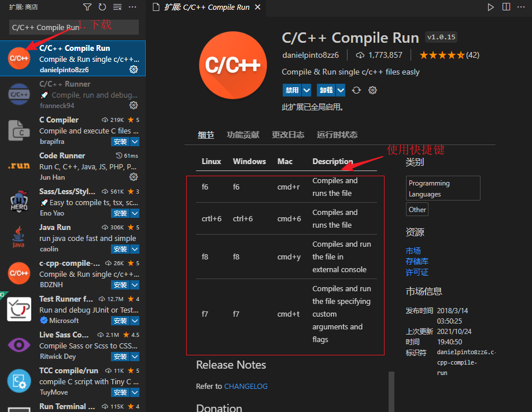Select the C/C++ Runner blue icon

point(19,94)
